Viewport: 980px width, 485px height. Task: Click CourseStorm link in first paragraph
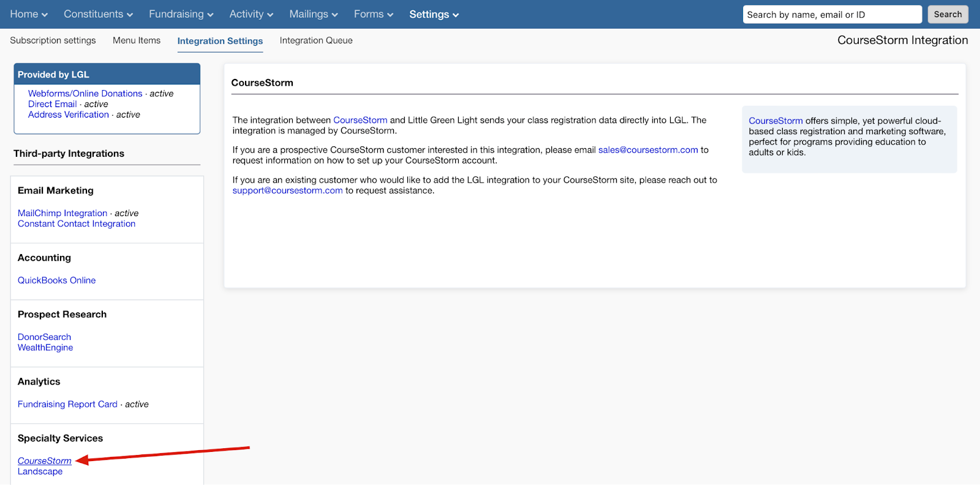(360, 120)
